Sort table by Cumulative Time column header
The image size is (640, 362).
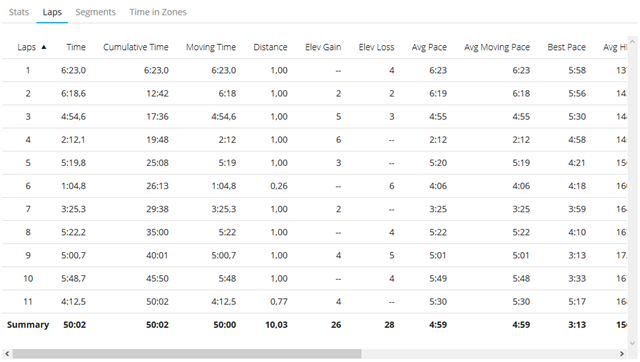pyautogui.click(x=136, y=47)
